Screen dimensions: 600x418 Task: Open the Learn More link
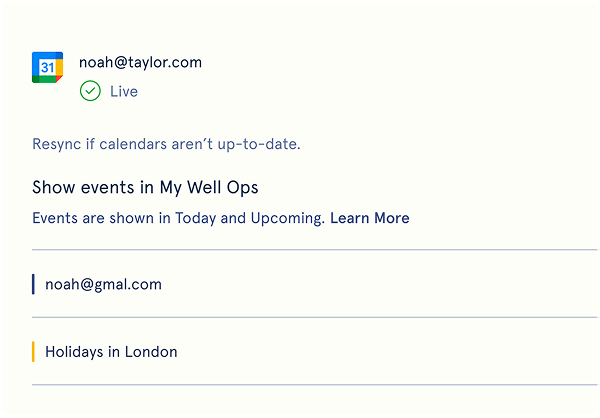[369, 218]
